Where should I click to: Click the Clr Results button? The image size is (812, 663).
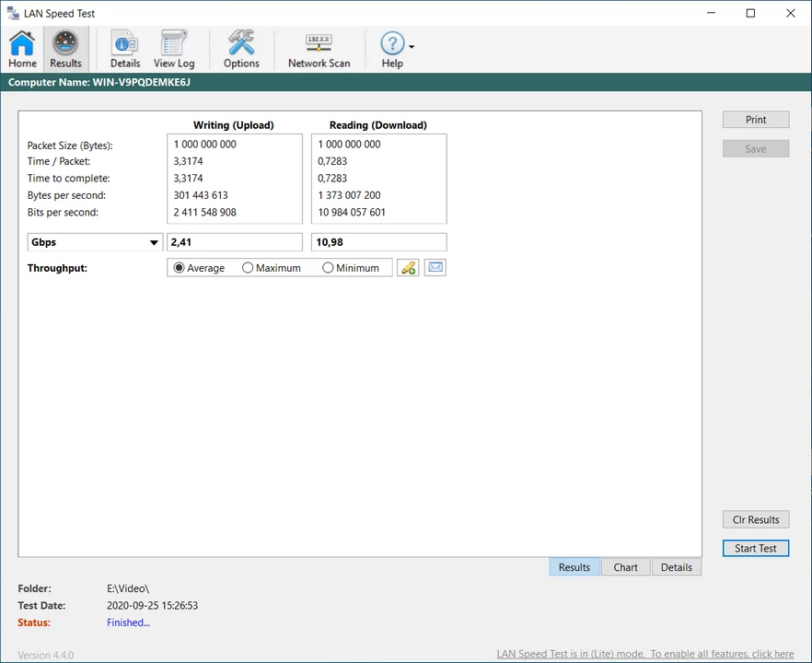coord(756,519)
